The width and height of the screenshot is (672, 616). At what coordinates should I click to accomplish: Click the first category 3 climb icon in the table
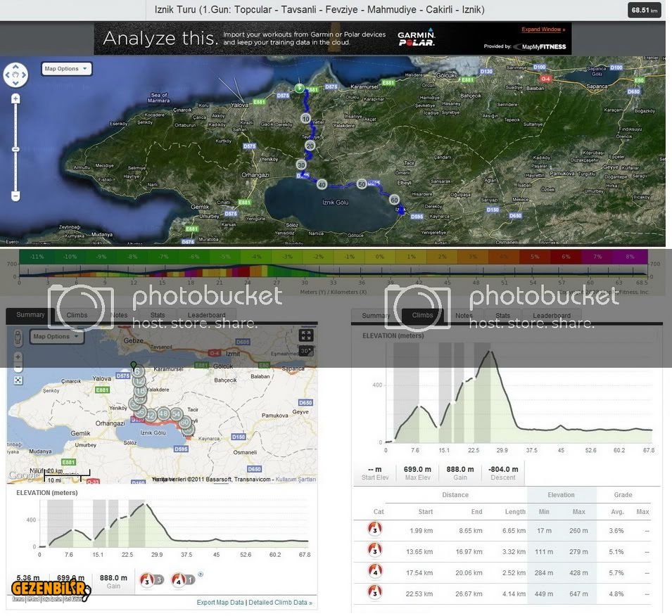click(x=374, y=530)
